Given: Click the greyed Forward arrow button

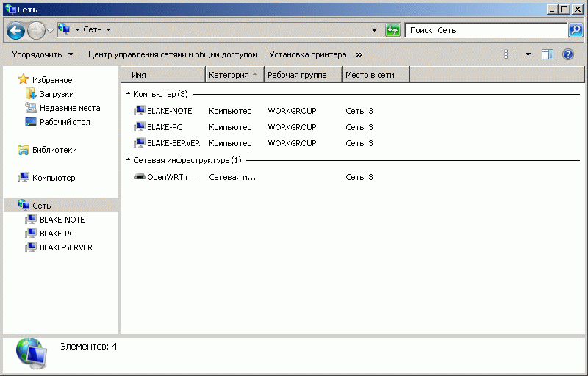Looking at the screenshot, I should click(x=36, y=30).
